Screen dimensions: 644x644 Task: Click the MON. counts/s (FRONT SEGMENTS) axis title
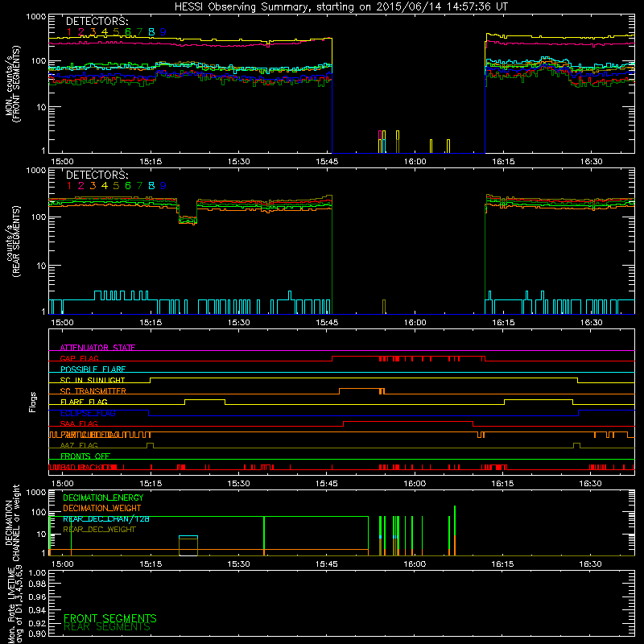point(13,85)
